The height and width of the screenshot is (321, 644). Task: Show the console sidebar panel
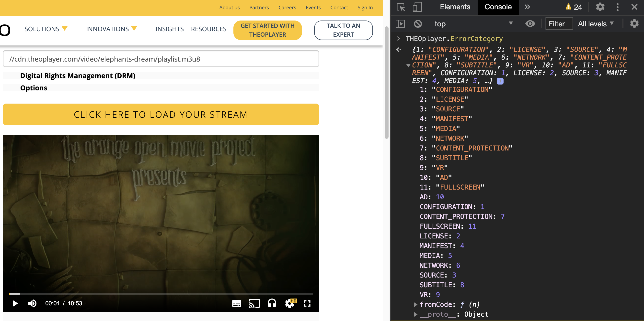tap(400, 24)
